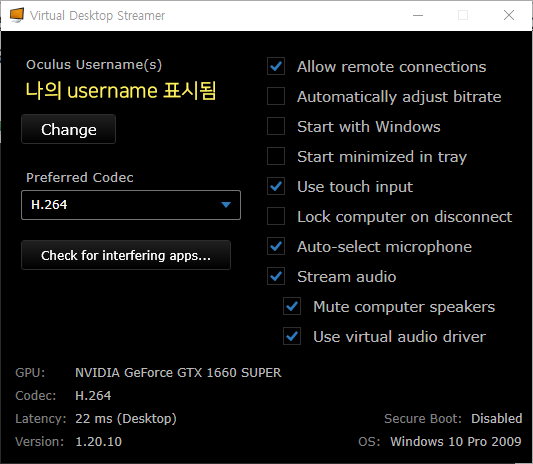Turn off Stream audio checkbox
Viewport: 533px width, 464px height.
pyautogui.click(x=276, y=276)
